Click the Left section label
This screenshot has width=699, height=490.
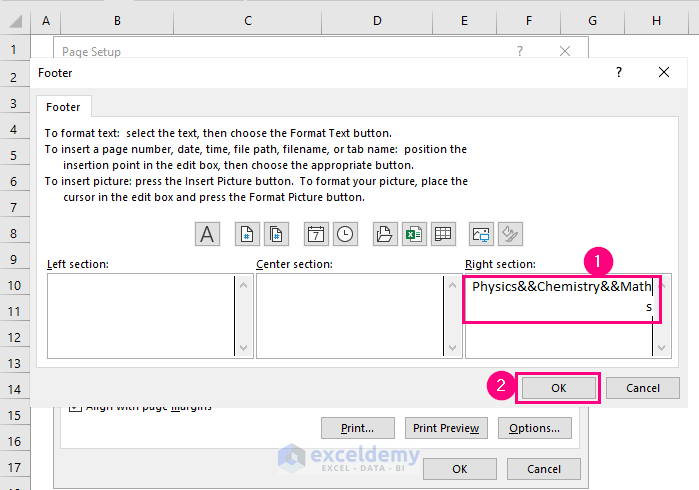(78, 264)
